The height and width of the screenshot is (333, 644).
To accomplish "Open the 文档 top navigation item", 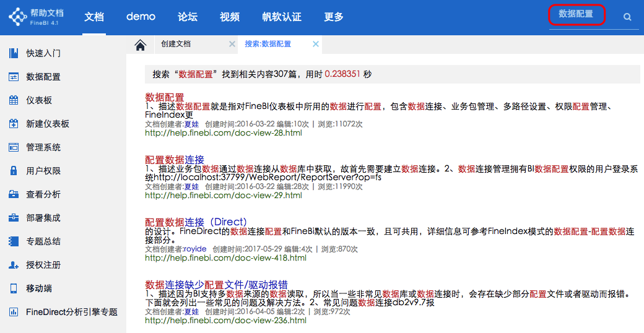I will click(x=94, y=17).
